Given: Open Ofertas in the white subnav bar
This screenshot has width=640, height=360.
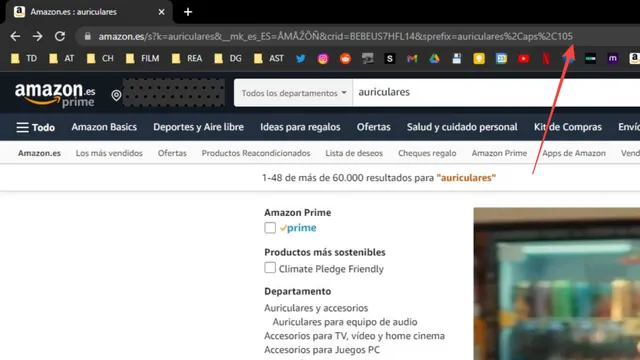Looking at the screenshot, I should pyautogui.click(x=172, y=153).
